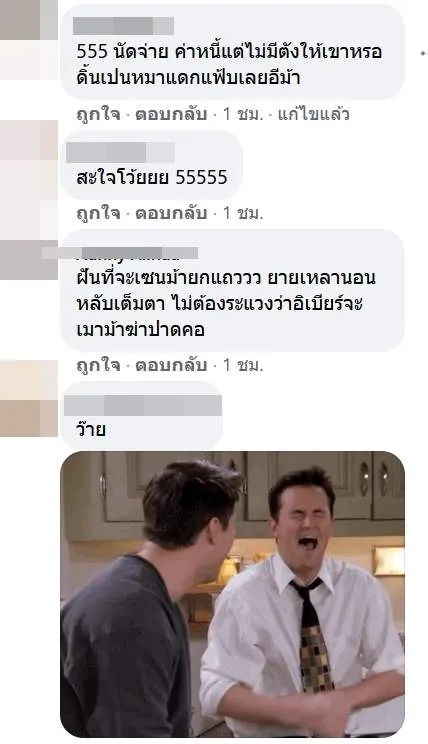The image size is (428, 744).
Task: Click the avatar beside the 'ฝันที่จะเซนม้า' comment
Action: (x=28, y=260)
